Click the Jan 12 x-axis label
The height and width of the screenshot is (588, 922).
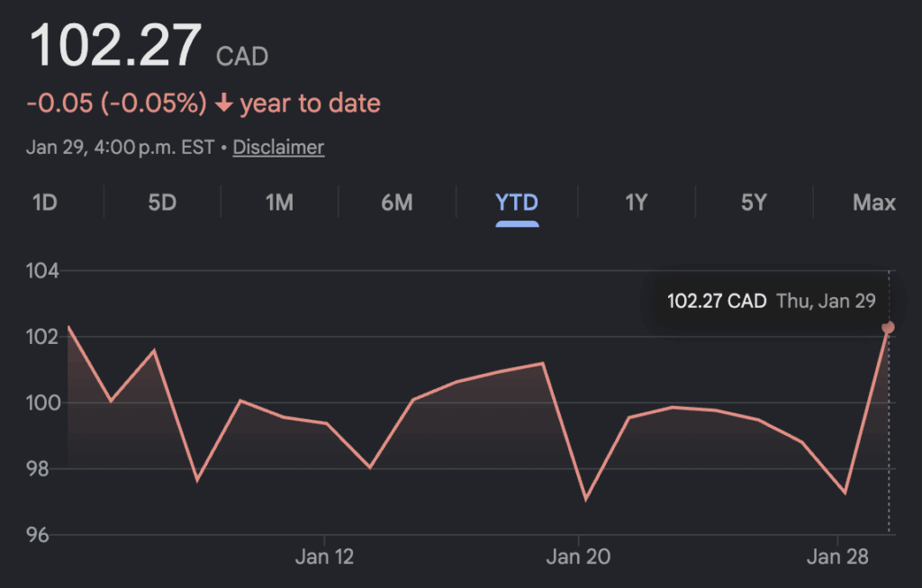324,557
